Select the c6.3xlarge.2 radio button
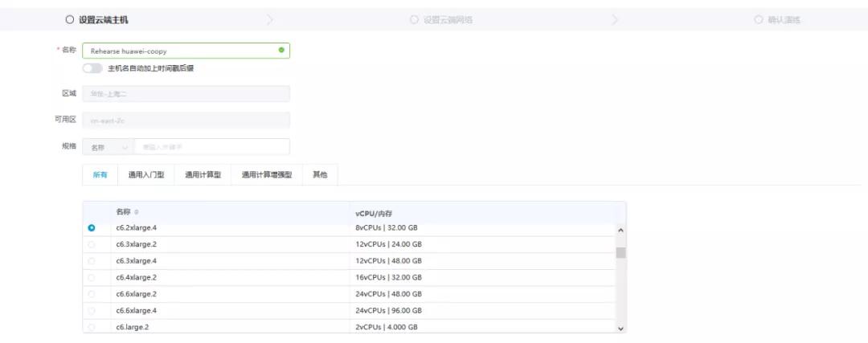This screenshot has height=343, width=868. 92,244
